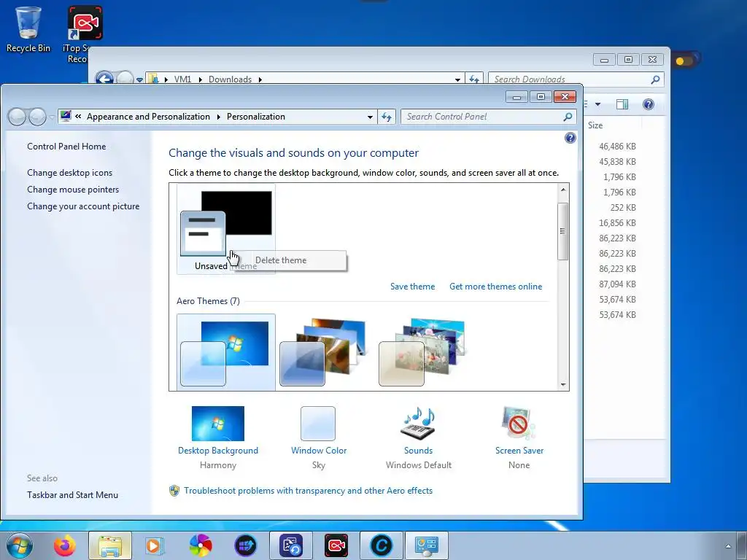Open Sounds settings icon
Image resolution: width=747 pixels, height=560 pixels.
coord(418,424)
